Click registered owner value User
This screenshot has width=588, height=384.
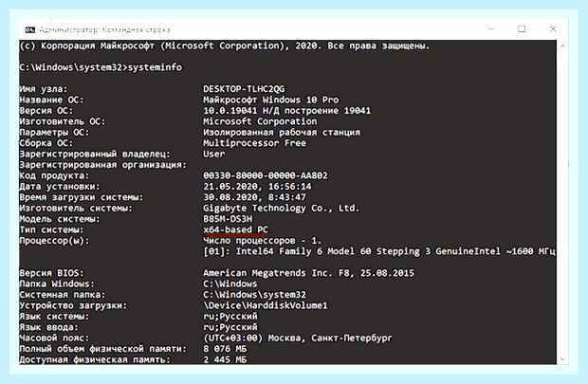[214, 155]
